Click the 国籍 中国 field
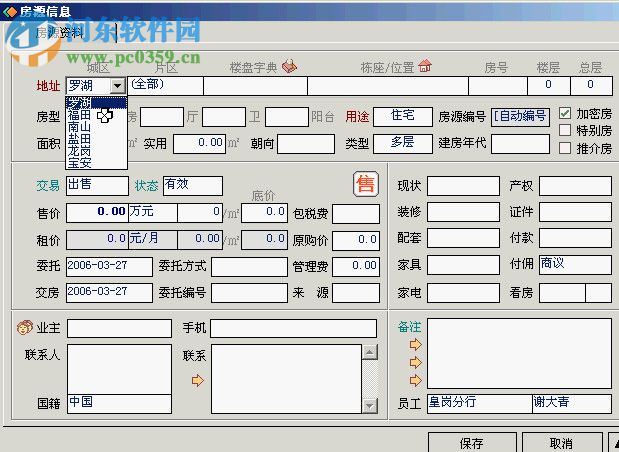The width and height of the screenshot is (619, 452). click(x=119, y=403)
